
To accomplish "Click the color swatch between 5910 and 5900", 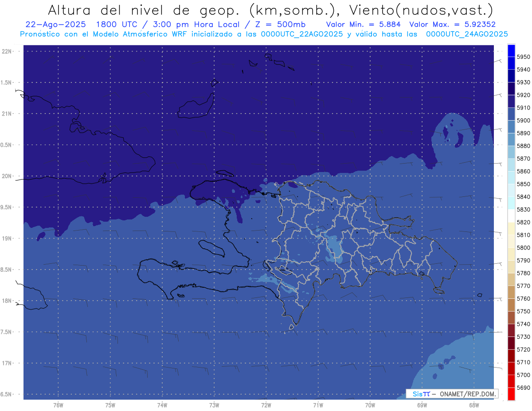I will click(x=511, y=114).
